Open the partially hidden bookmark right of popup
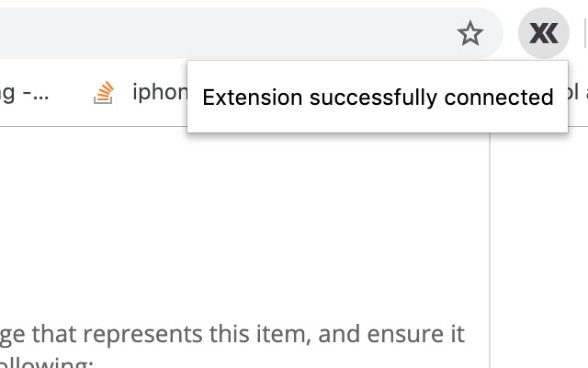The height and width of the screenshot is (368, 588). click(x=578, y=92)
